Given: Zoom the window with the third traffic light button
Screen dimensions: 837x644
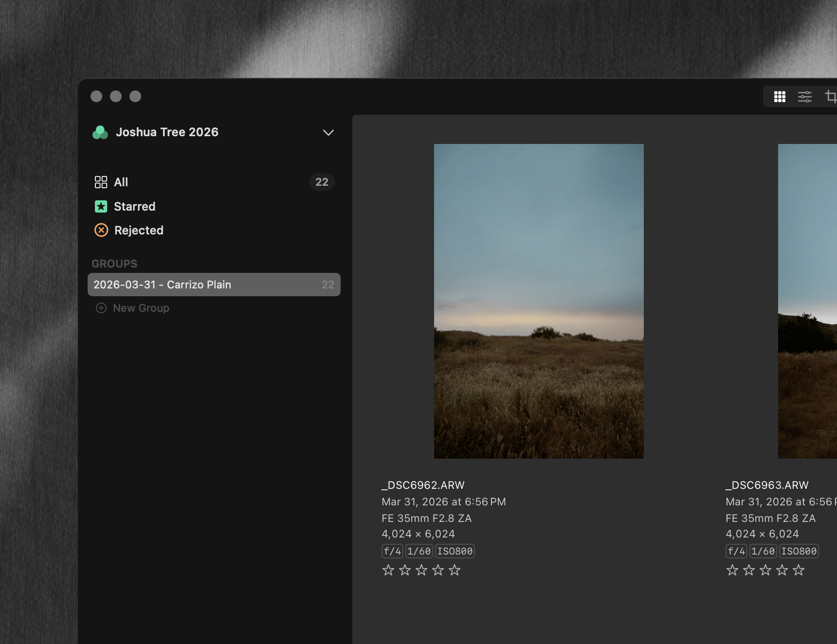Looking at the screenshot, I should (135, 96).
